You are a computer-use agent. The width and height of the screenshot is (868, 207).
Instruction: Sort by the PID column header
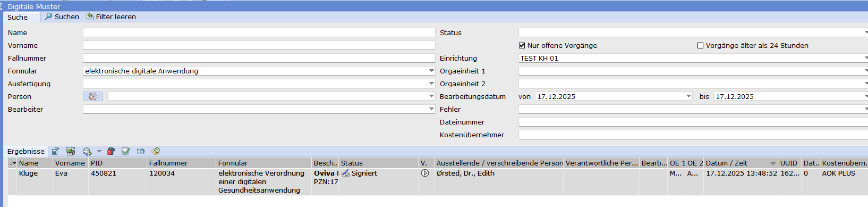(x=117, y=163)
